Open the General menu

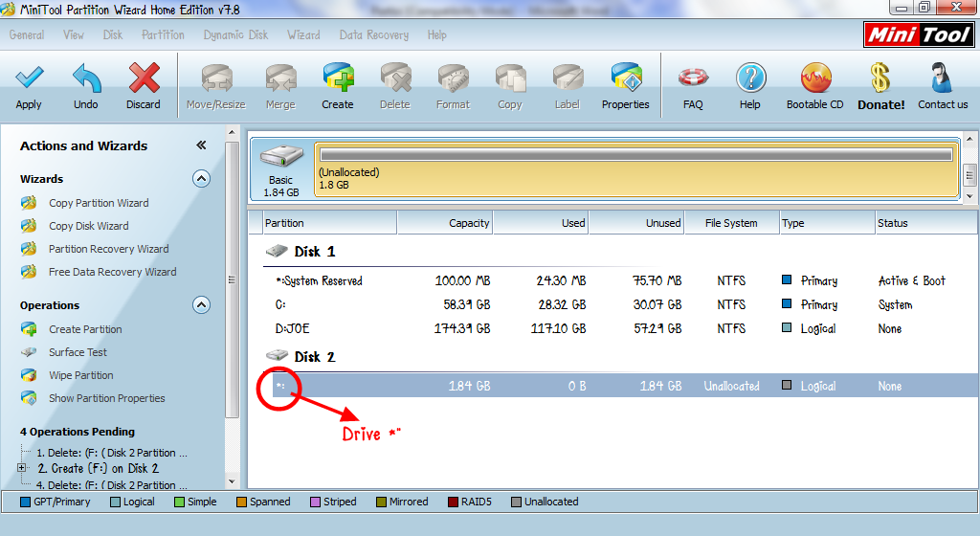click(27, 35)
